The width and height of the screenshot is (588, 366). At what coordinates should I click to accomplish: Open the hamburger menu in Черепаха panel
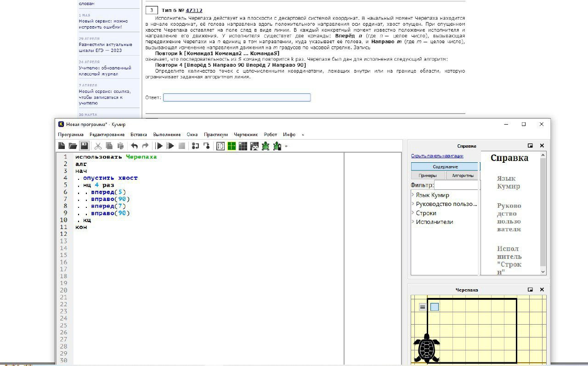tap(423, 307)
